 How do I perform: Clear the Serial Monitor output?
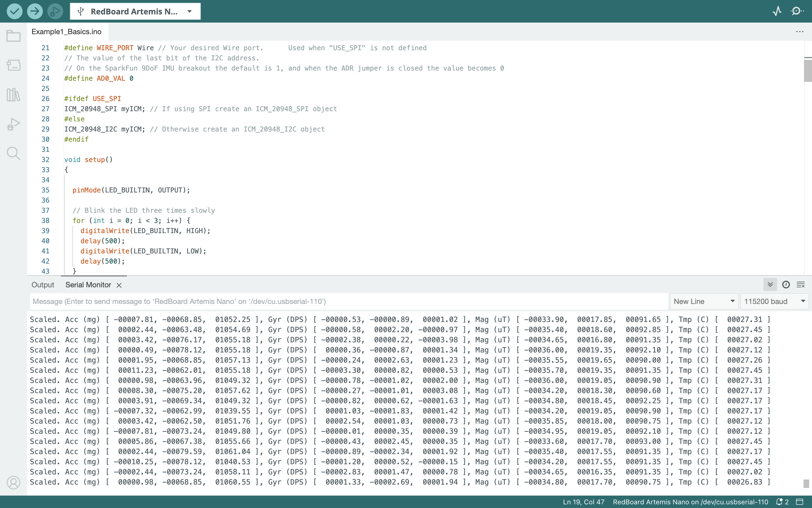pos(801,284)
